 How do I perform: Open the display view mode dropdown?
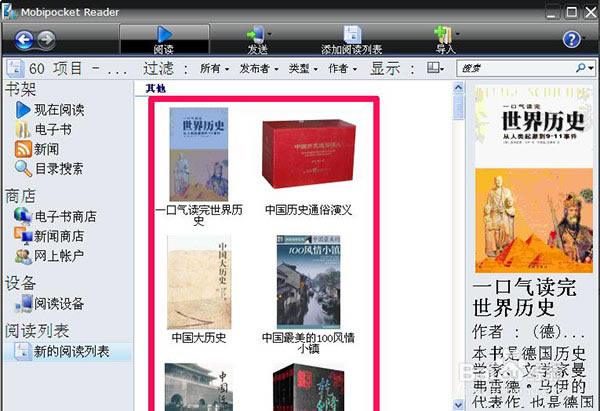435,68
